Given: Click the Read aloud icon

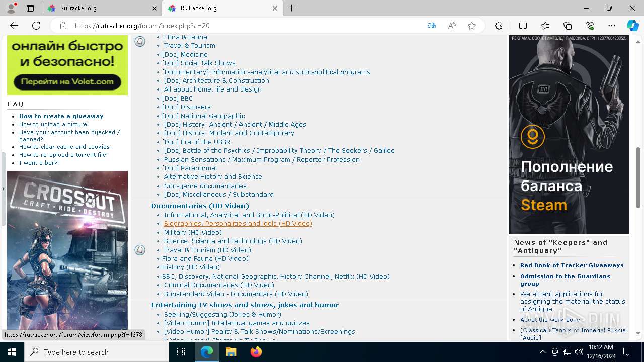Looking at the screenshot, I should click(452, 26).
